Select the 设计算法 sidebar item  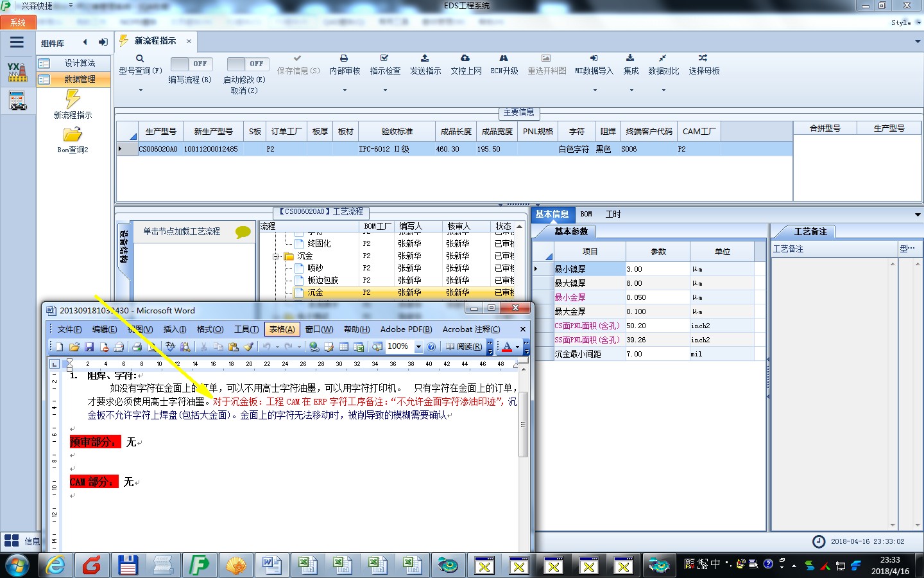(x=73, y=63)
